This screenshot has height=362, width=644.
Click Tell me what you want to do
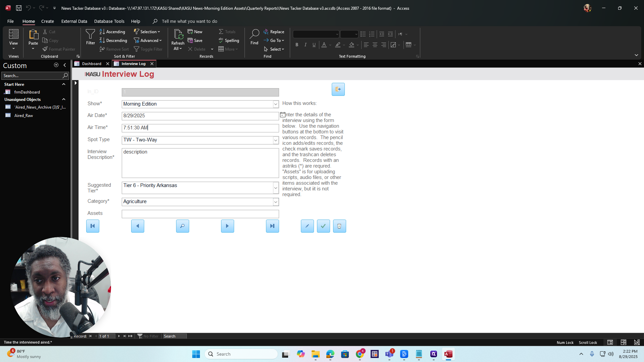(190, 21)
